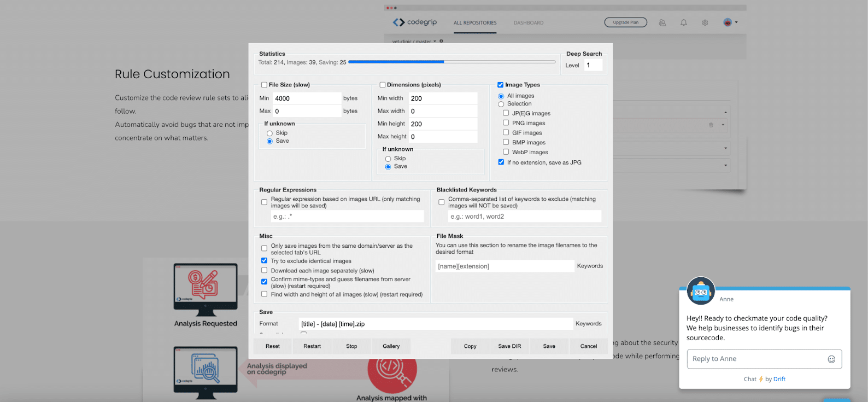Focus the Max width field
The height and width of the screenshot is (402, 868).
[x=443, y=111]
